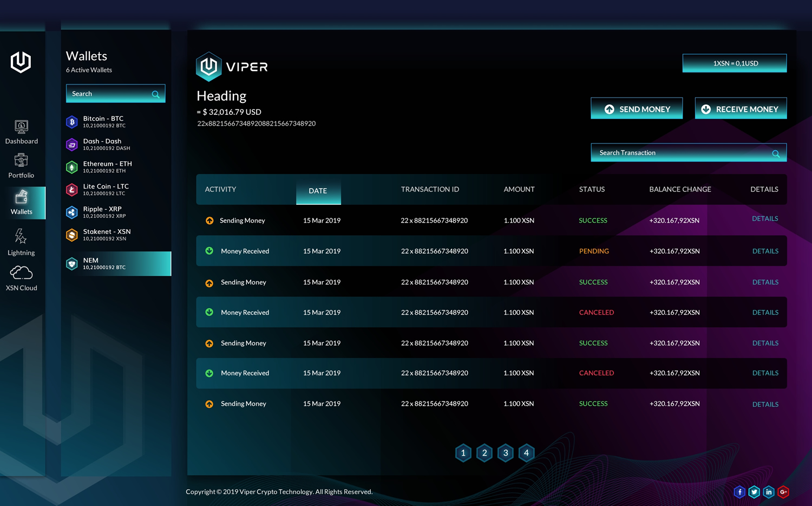The width and height of the screenshot is (812, 506).
Task: Click up-arrow icon in first Sending Money row
Action: coord(209,220)
